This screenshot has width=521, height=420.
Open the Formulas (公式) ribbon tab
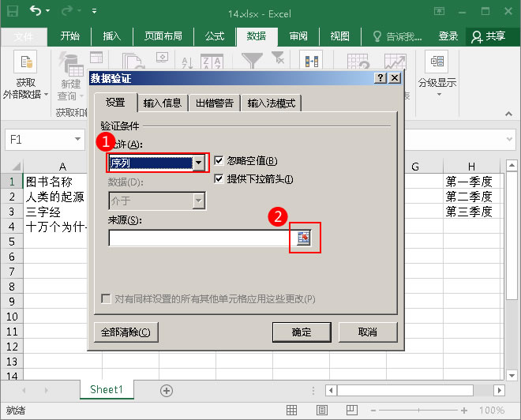tap(214, 36)
